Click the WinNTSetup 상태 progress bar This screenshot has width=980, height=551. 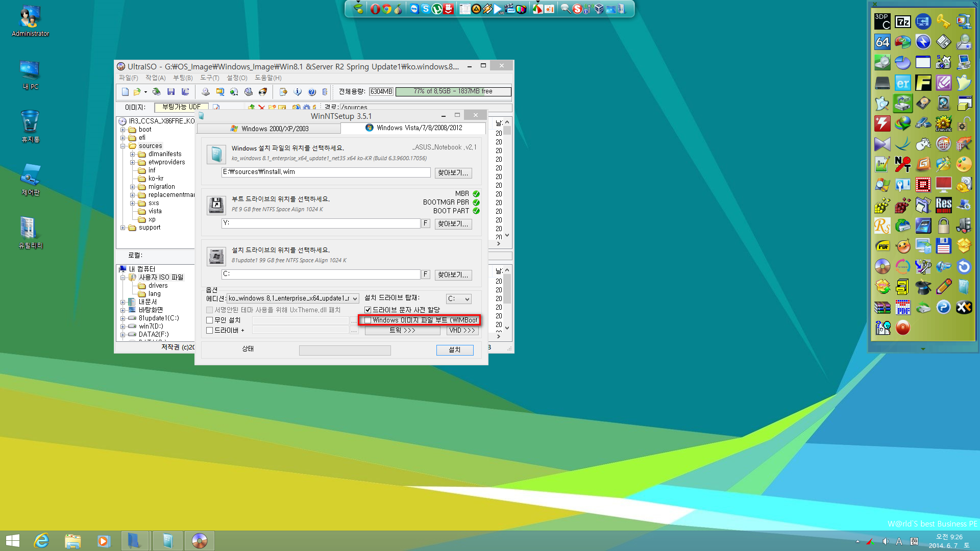(345, 350)
